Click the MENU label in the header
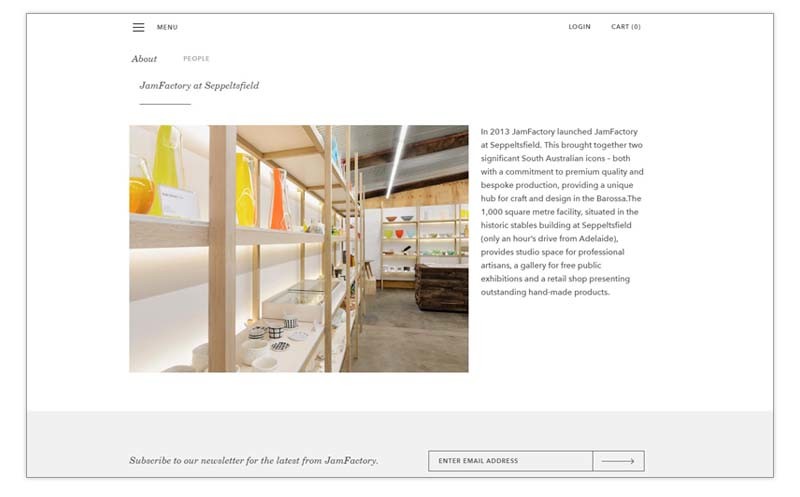Screen dimensions: 800x497 click(167, 28)
